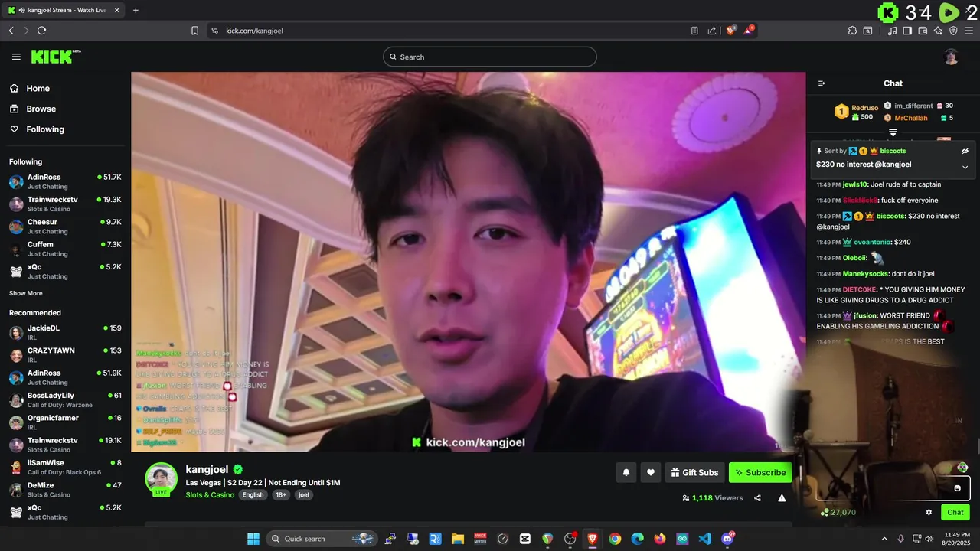Open media playlist music note icon

893,31
